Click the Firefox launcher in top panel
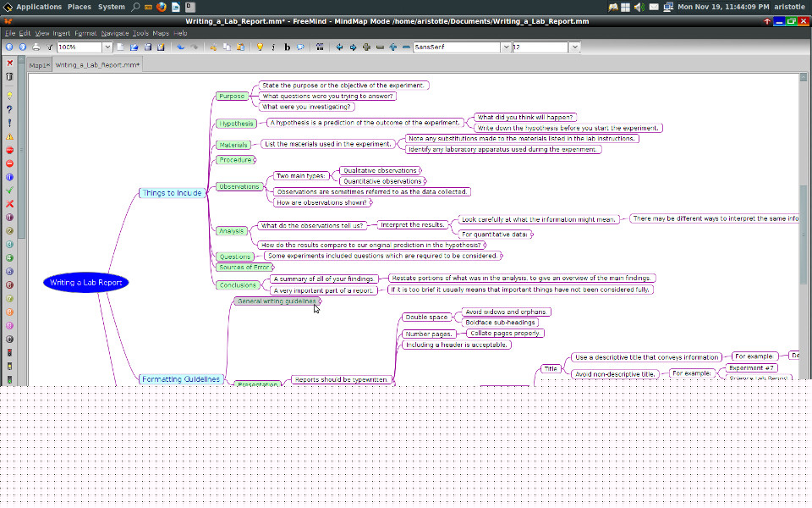Screen dimensions: 812x508 pyautogui.click(x=161, y=7)
